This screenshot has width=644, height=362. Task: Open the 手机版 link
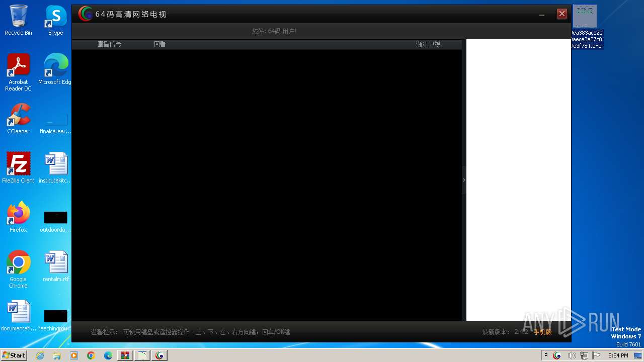coord(543,332)
